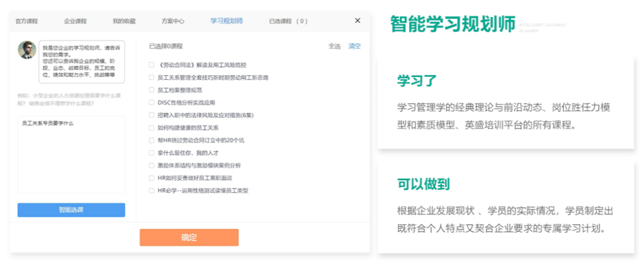Enable the 拿什么留住你、我的人才 checkbox
Image resolution: width=644 pixels, height=262 pixels.
(x=152, y=153)
